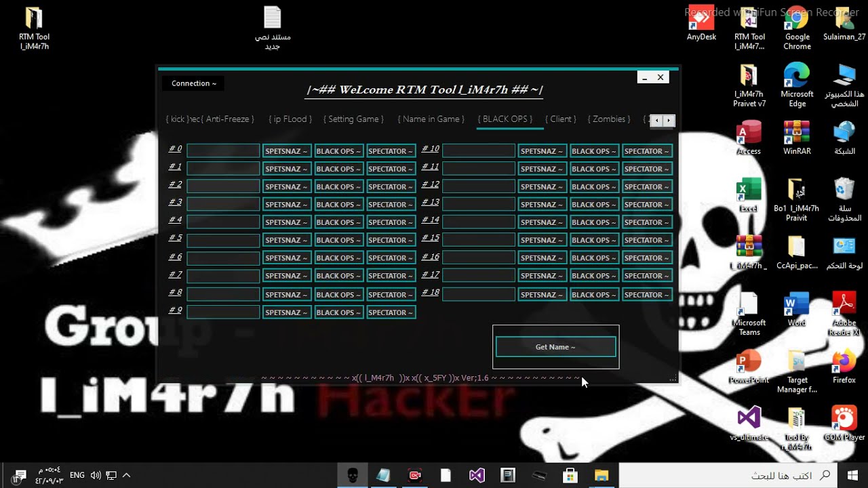868x488 pixels.
Task: Open the Setting Game tab
Action: [353, 119]
